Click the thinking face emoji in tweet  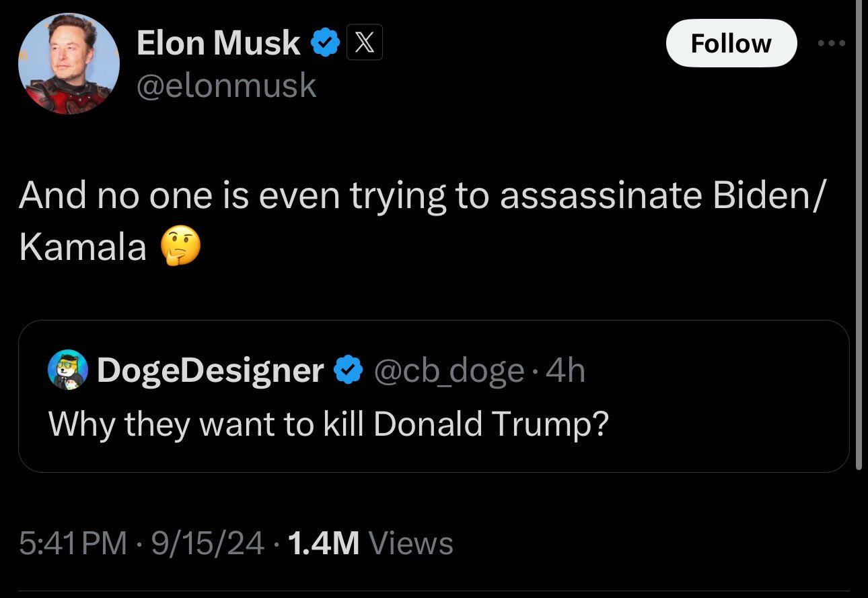[x=179, y=246]
